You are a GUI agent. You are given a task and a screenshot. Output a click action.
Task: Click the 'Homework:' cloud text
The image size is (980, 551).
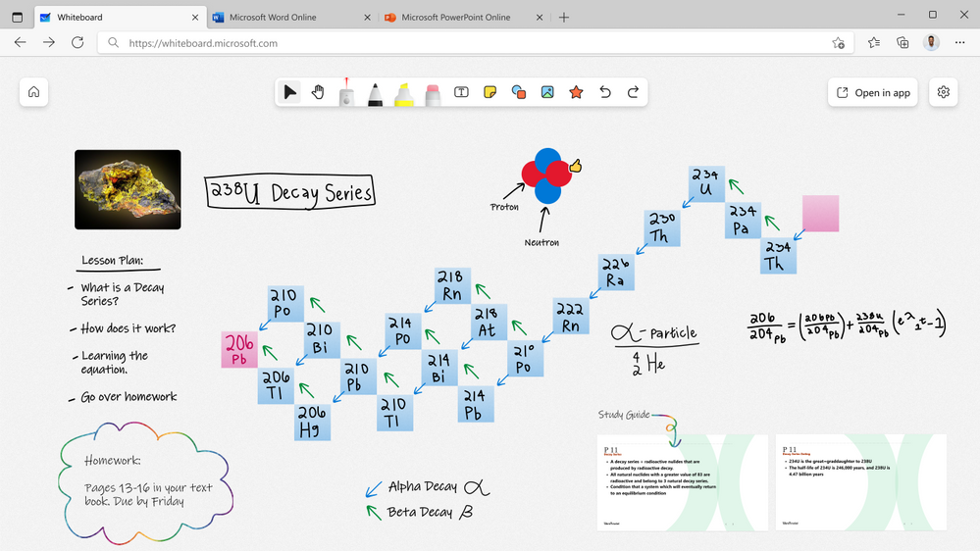click(x=113, y=461)
